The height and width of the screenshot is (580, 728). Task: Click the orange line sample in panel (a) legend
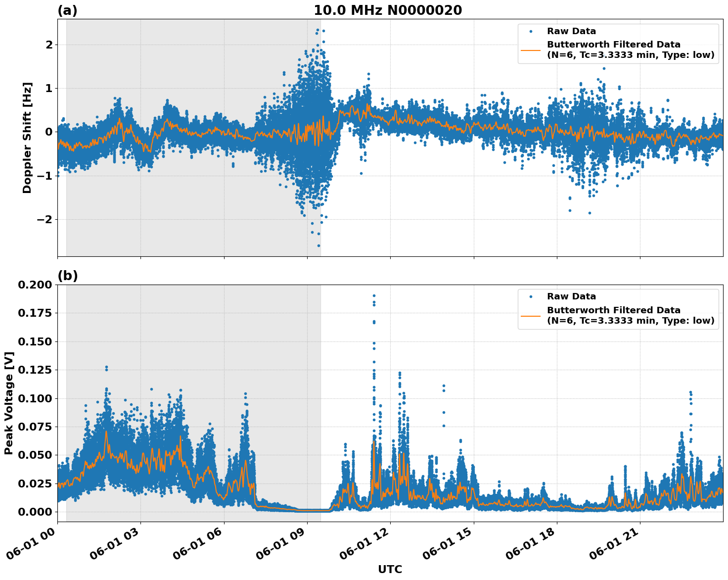[x=531, y=50]
